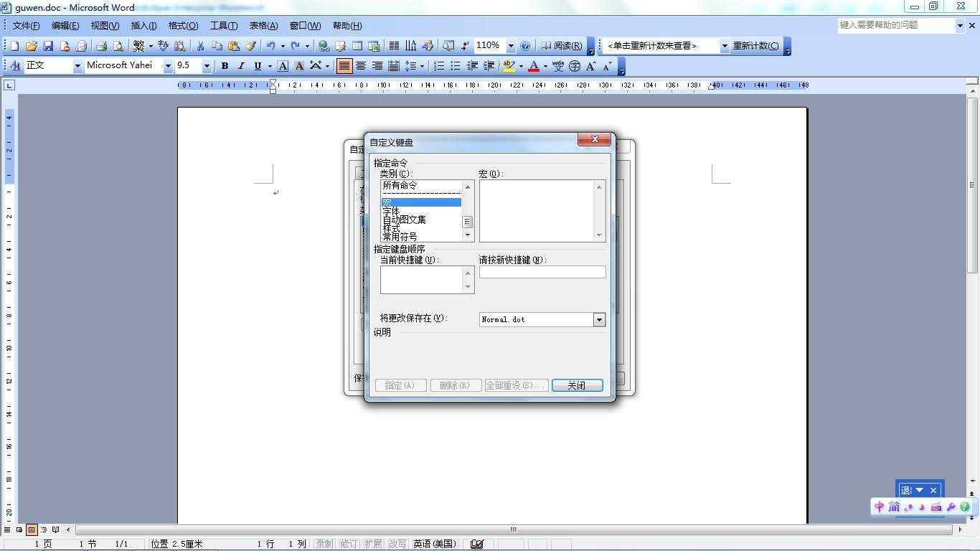
Task: Click the Format Painter brush icon
Action: click(x=250, y=46)
